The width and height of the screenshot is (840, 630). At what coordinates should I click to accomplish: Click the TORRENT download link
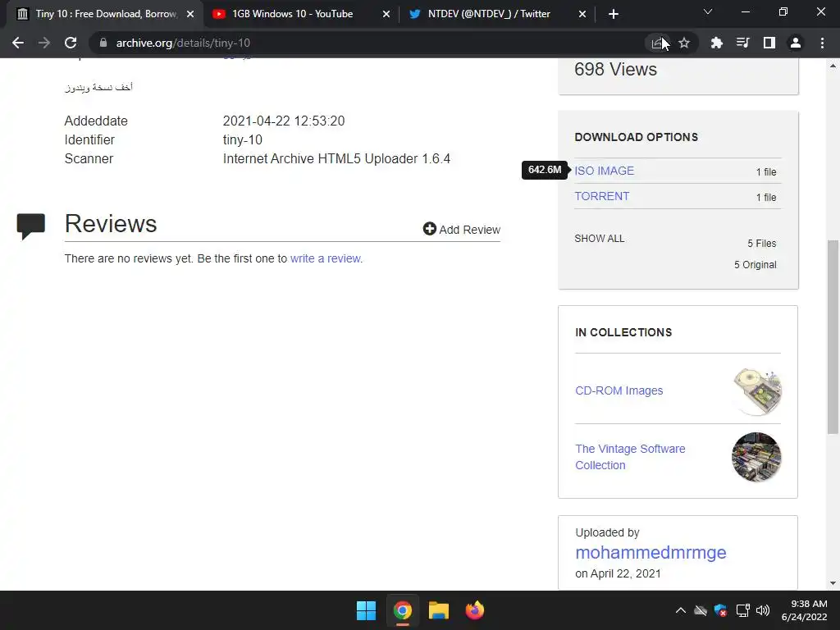[x=601, y=196]
